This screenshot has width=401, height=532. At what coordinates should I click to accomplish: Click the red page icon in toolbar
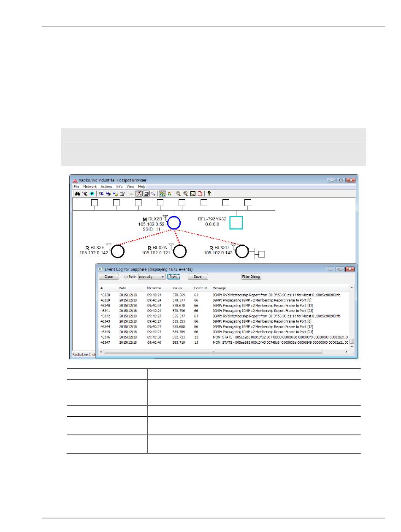(200, 194)
